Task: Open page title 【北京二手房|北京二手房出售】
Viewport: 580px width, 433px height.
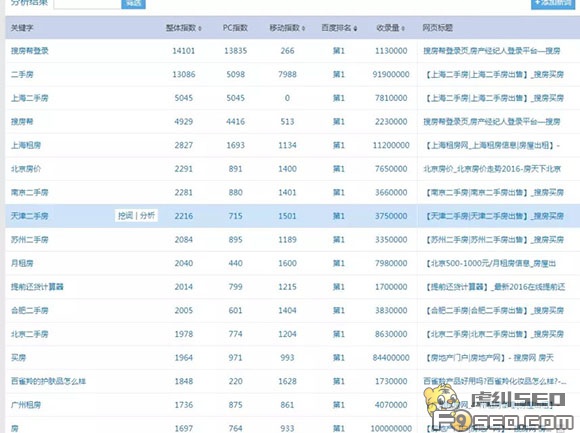Action: coord(494,334)
